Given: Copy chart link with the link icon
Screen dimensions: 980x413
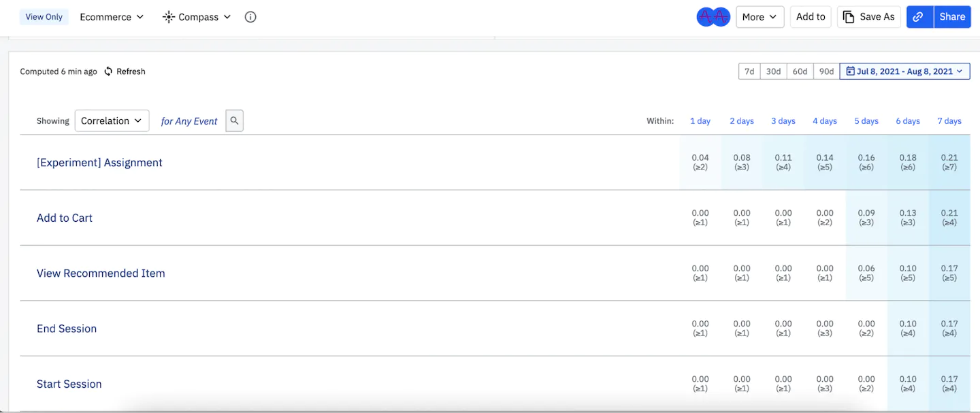Looking at the screenshot, I should coord(918,17).
